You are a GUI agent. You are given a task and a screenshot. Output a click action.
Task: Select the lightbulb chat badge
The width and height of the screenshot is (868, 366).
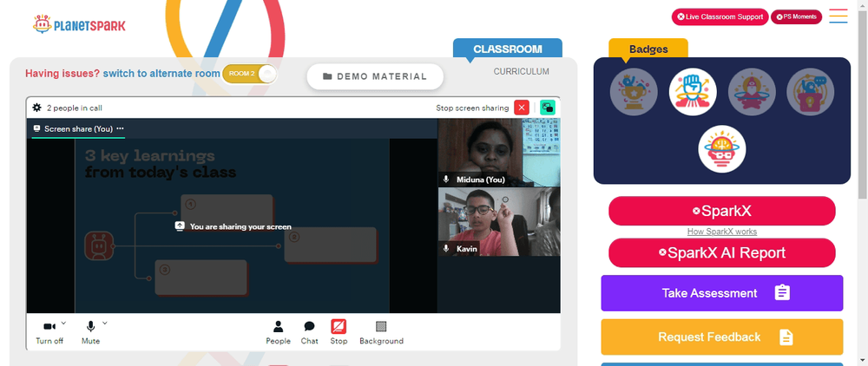pyautogui.click(x=811, y=92)
